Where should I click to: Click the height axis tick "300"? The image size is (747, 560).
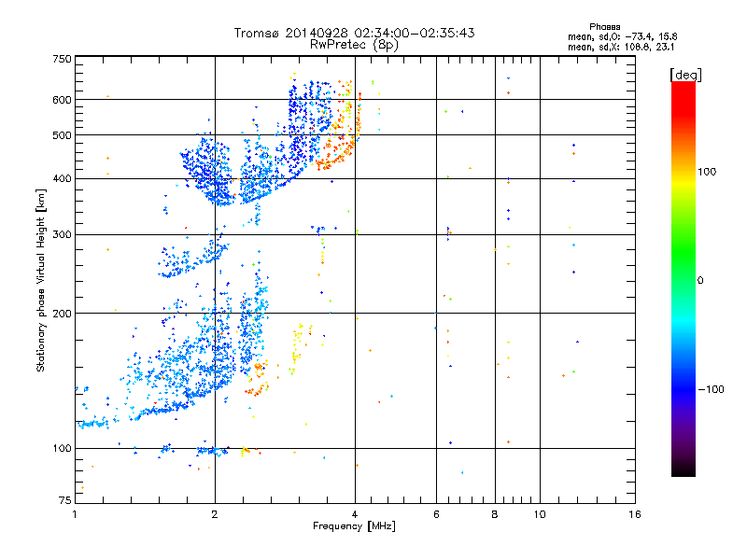click(62, 235)
